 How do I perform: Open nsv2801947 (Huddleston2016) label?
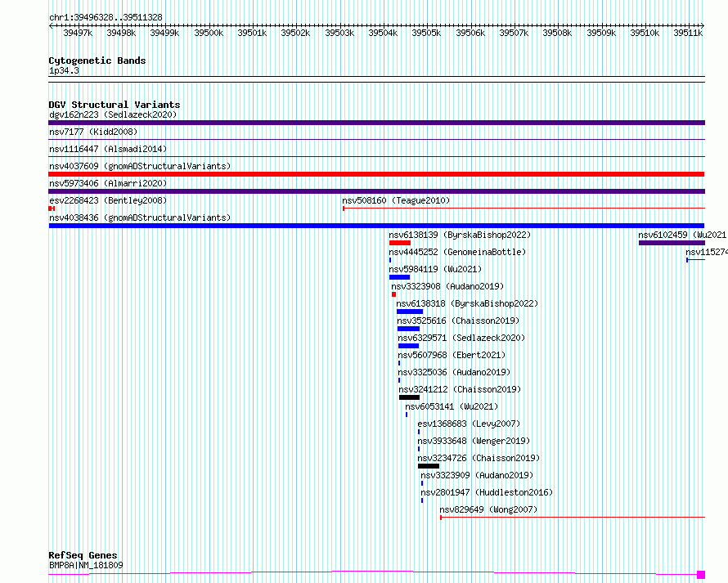(487, 492)
